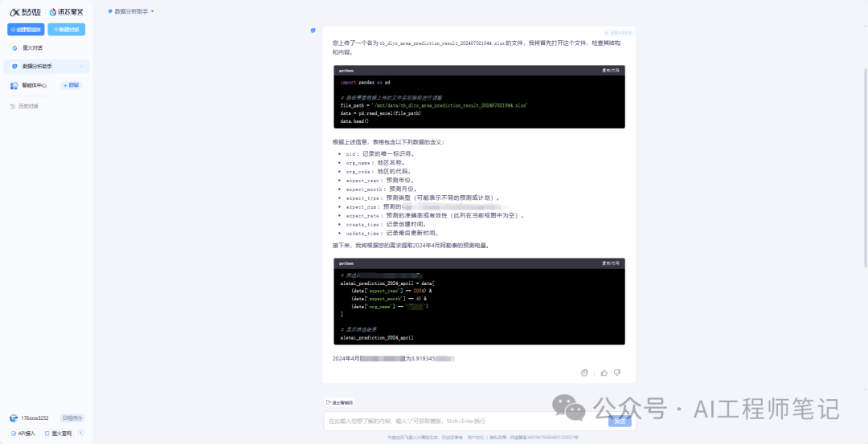Click the thumbs down icon
Image resolution: width=868 pixels, height=444 pixels.
617,373
